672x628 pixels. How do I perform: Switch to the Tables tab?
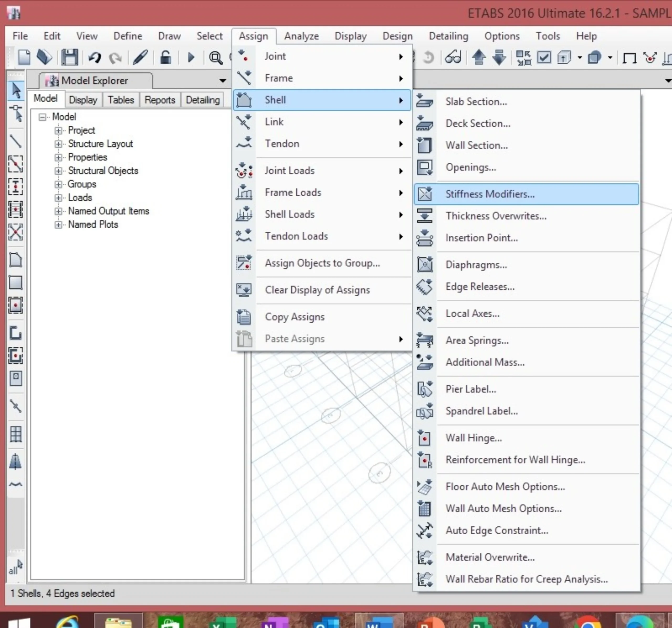coord(121,100)
